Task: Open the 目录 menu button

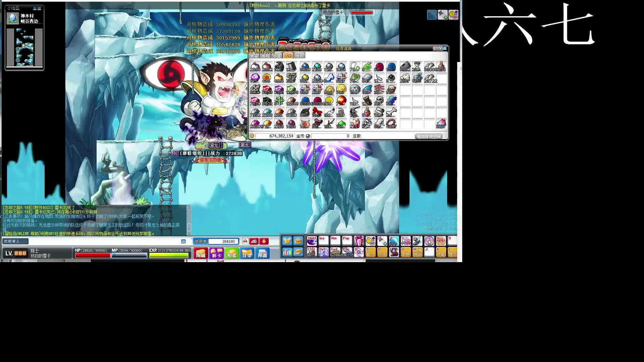Action: coord(247,253)
